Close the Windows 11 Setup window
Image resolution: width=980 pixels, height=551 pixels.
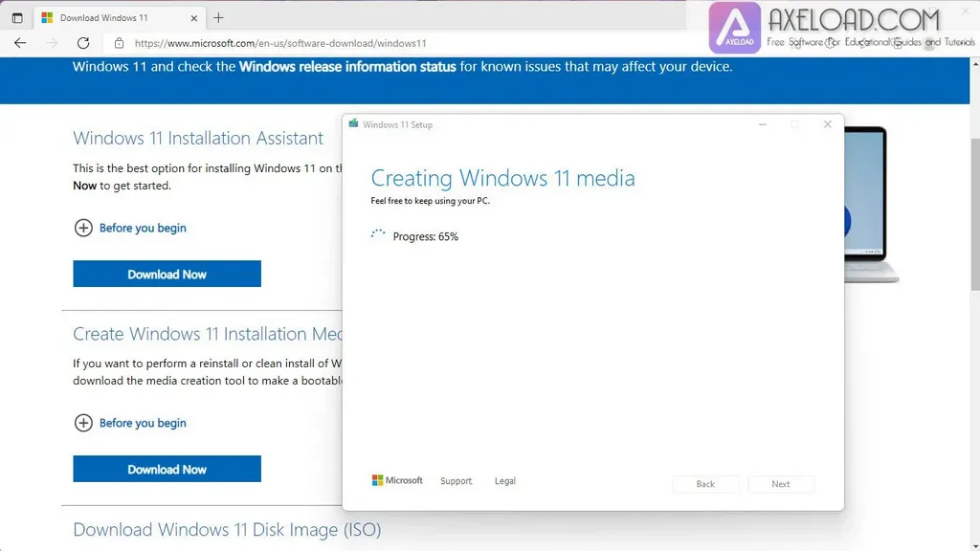(x=828, y=124)
